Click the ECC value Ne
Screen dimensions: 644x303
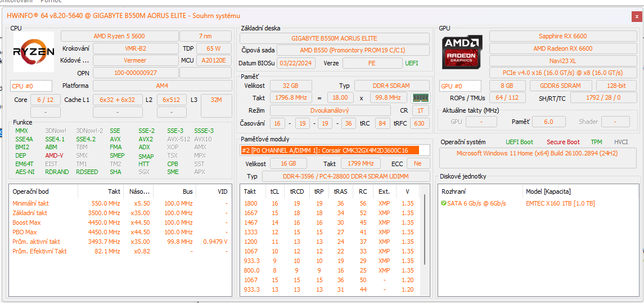(418, 164)
